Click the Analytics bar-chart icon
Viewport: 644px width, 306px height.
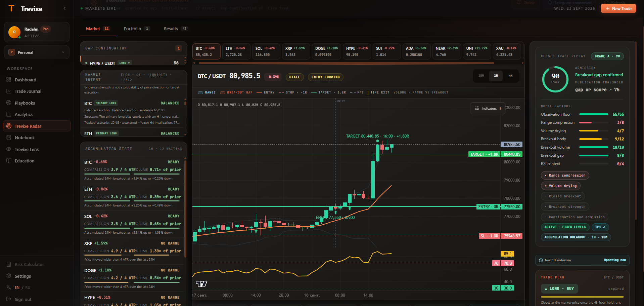9,114
